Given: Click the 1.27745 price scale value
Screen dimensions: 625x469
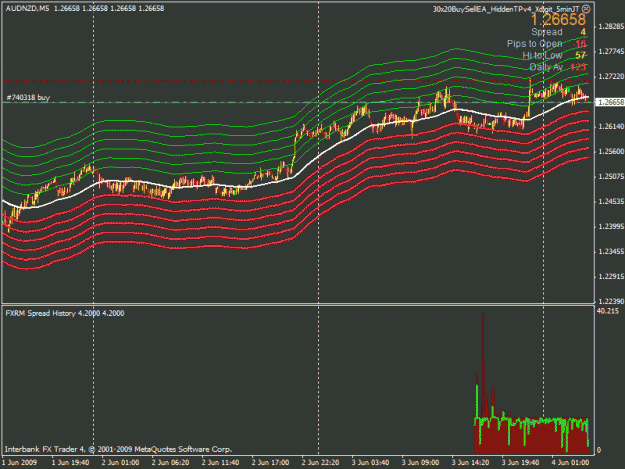Looking at the screenshot, I should coord(611,51).
